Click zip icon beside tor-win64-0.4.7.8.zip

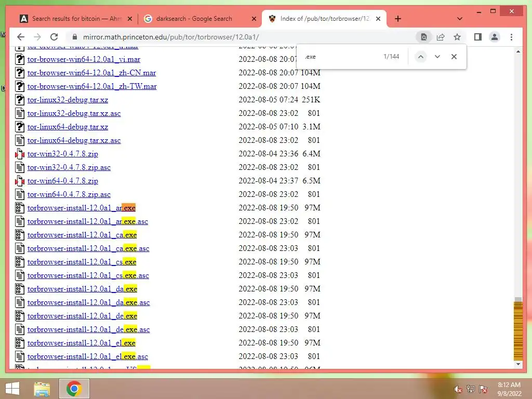[x=20, y=181]
